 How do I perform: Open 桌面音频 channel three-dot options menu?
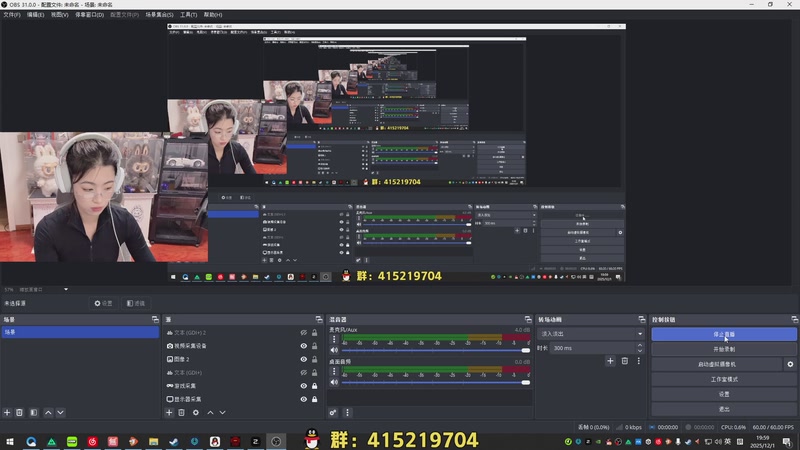click(334, 371)
